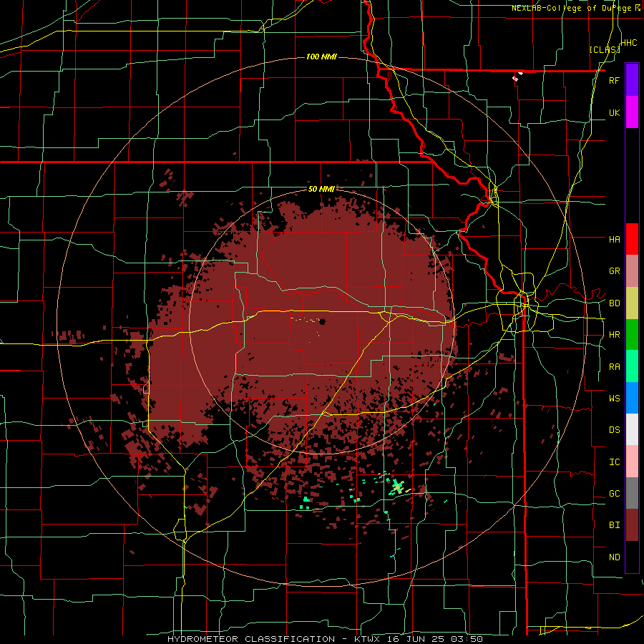Select the "IC" legend label
This screenshot has width=644, height=644.
(614, 462)
